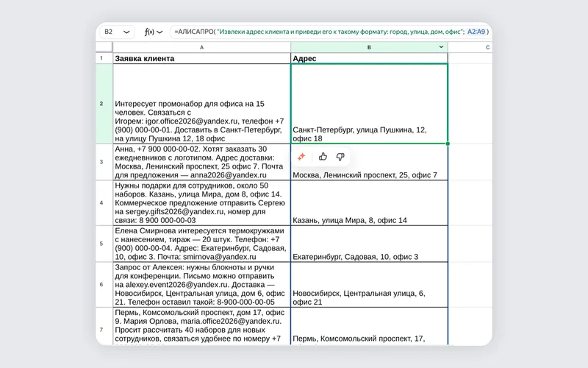Open the f(x) function dropdown

click(x=154, y=32)
